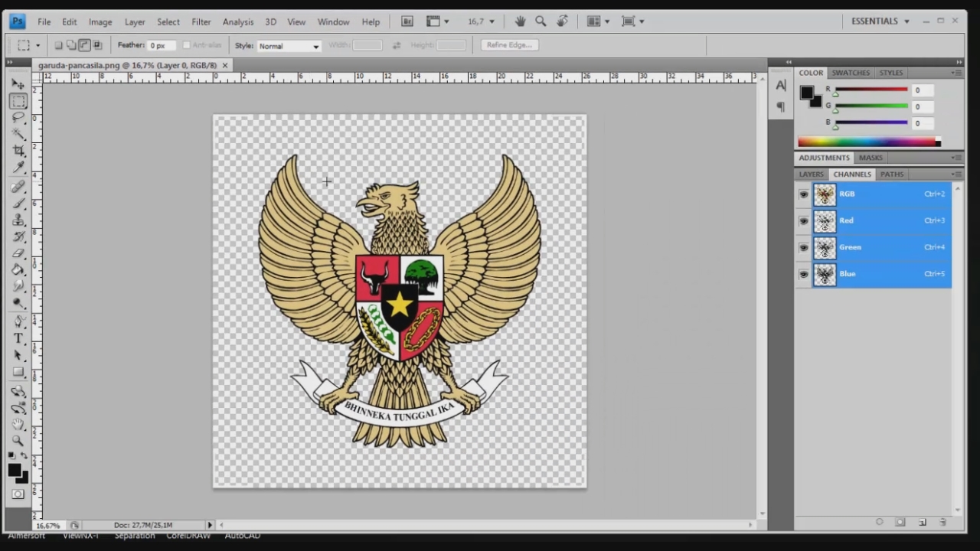Open the Image menu

(x=100, y=22)
